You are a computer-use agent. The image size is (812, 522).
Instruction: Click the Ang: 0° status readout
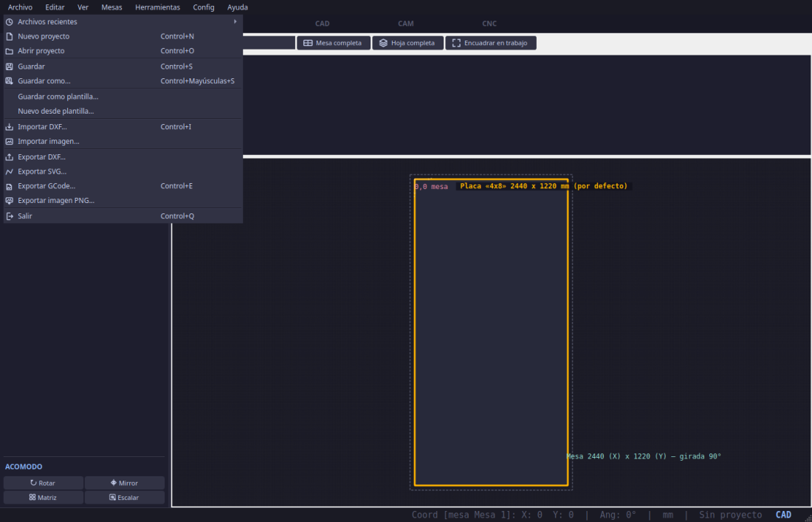[618, 515]
